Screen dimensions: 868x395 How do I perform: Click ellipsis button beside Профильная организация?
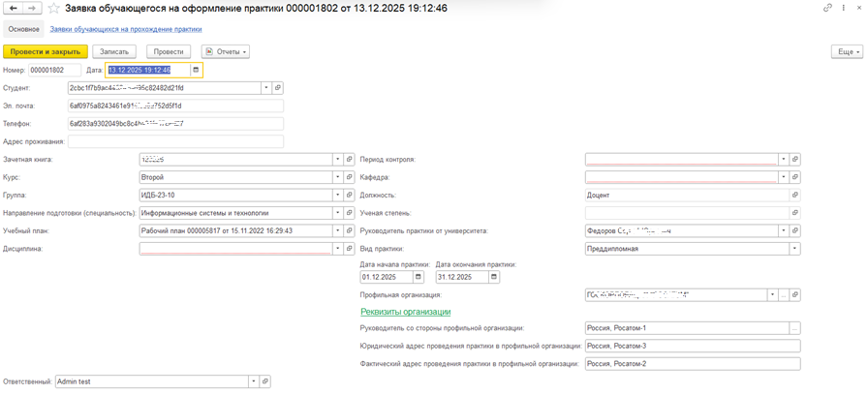(x=784, y=295)
